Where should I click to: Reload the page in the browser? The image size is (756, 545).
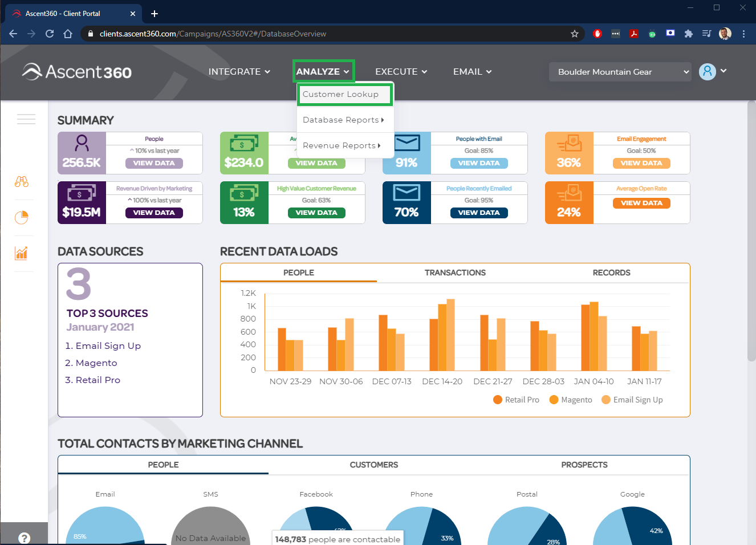tap(50, 34)
